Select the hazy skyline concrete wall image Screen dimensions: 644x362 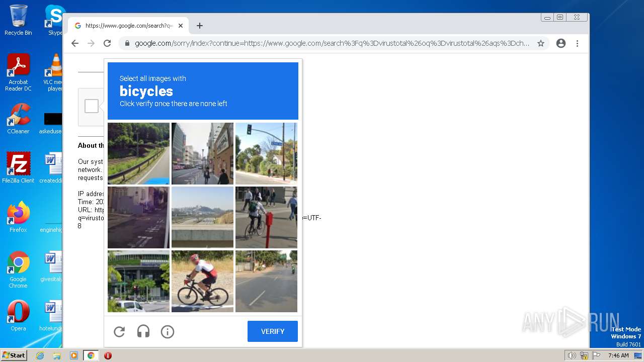pos(202,217)
